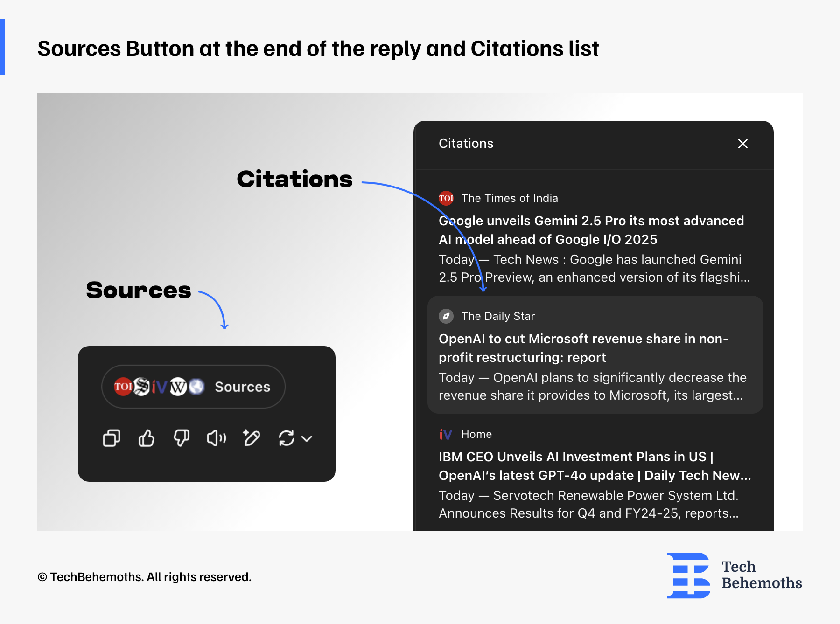
Task: Open the Google unveils Gemini 2.5 Pro article
Action: pyautogui.click(x=591, y=230)
